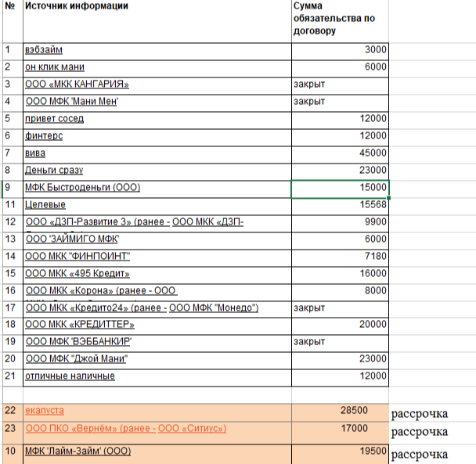The height and width of the screenshot is (464, 476).
Task: Select the 12000 cell in финтерс row
Action: coord(340,138)
